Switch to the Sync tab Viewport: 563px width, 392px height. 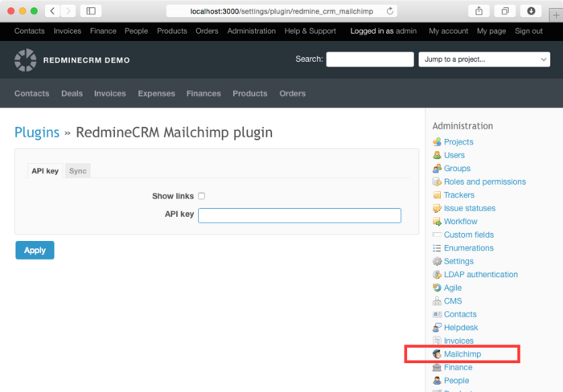click(x=78, y=171)
